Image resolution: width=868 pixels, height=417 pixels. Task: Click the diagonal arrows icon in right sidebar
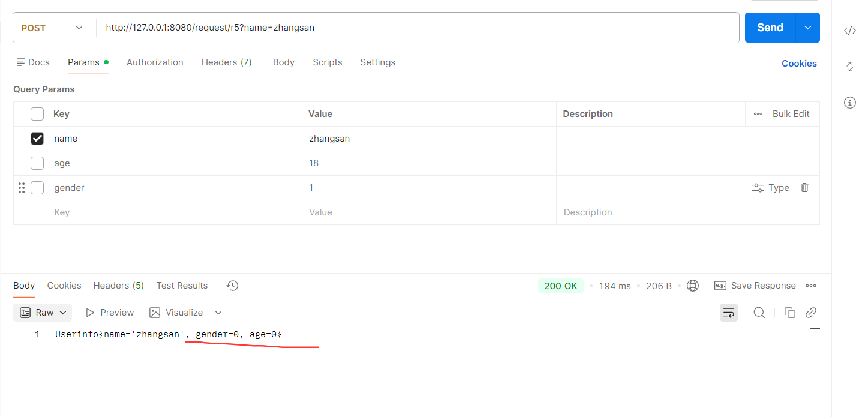[x=849, y=67]
